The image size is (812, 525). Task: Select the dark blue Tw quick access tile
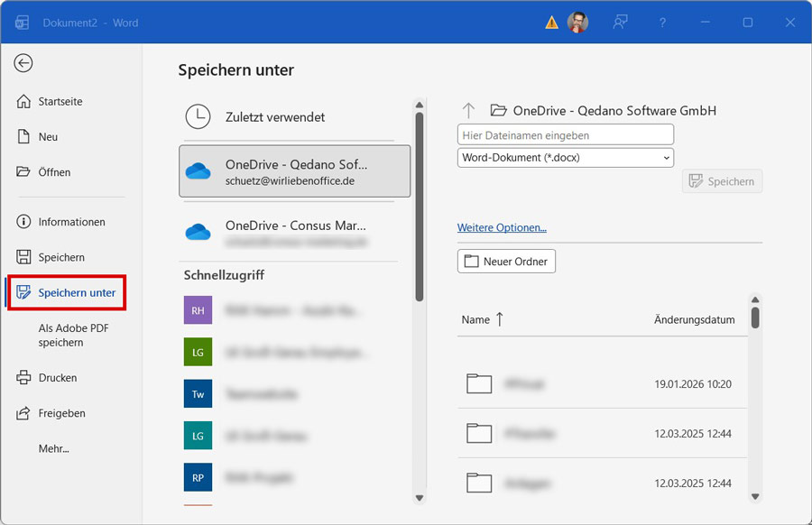198,393
